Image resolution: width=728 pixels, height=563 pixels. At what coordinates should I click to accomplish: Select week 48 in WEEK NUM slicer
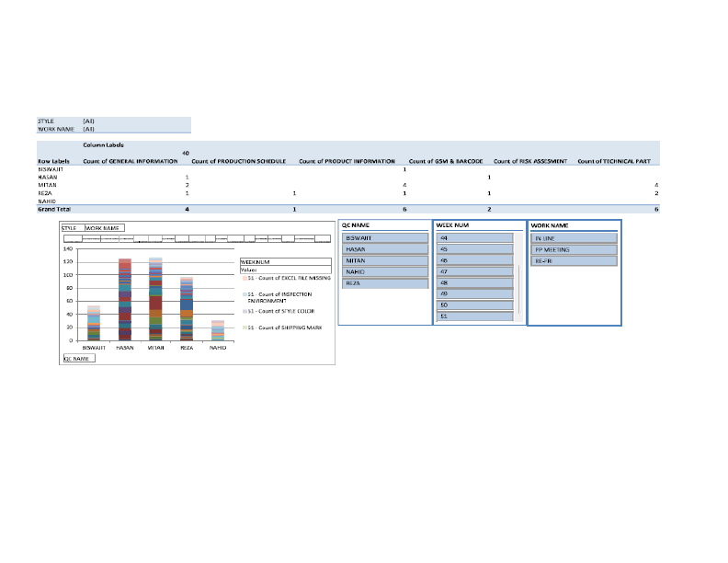pos(475,283)
